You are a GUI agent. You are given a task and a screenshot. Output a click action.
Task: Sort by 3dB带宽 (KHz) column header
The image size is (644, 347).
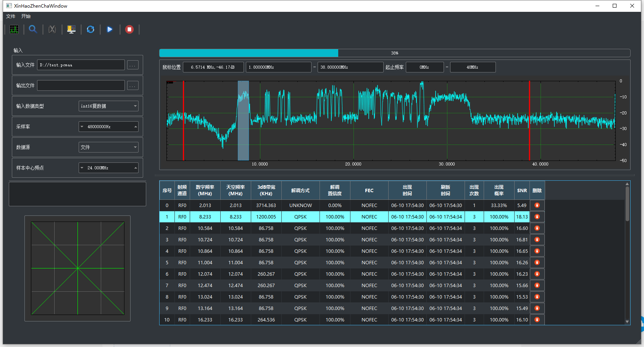click(x=266, y=190)
